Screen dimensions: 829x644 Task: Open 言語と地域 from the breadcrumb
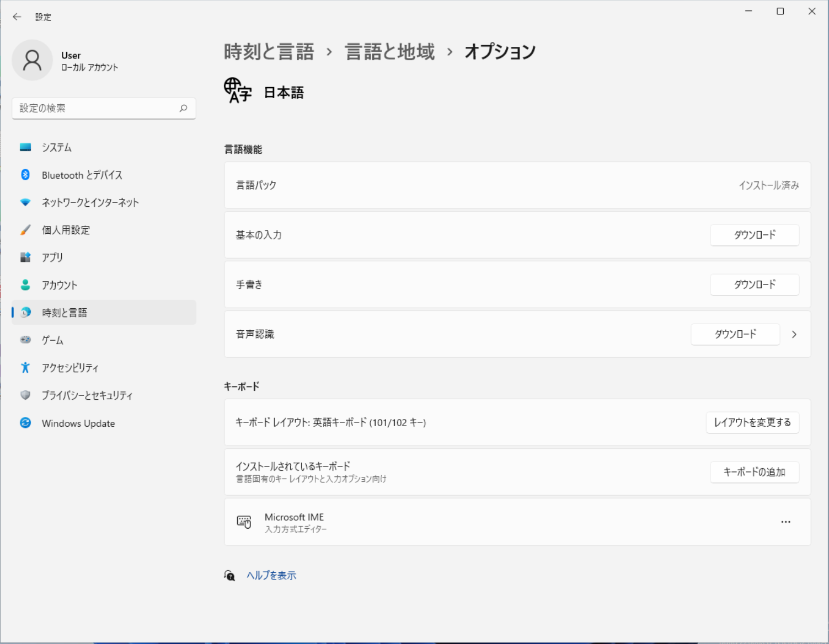389,51
